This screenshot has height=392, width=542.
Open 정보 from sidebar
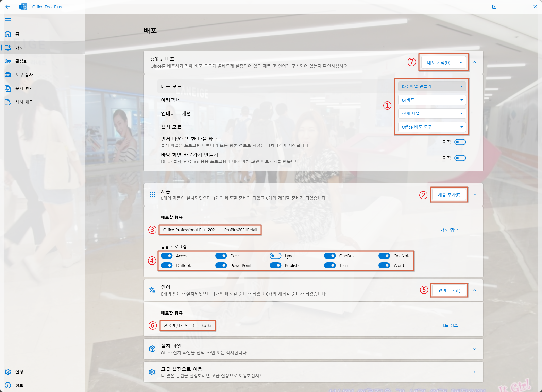[x=43, y=385]
